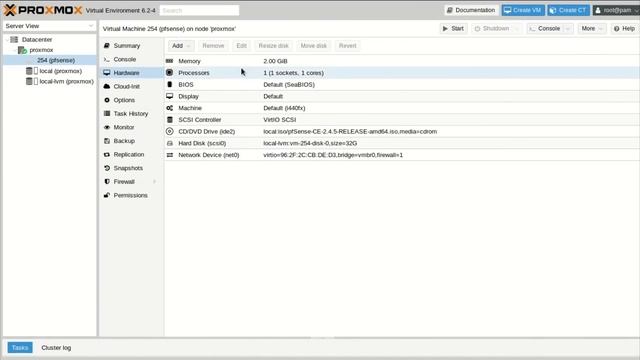Screen dimensions: 640x360
Task: Open the Snapshots history icon
Action: coord(107,168)
